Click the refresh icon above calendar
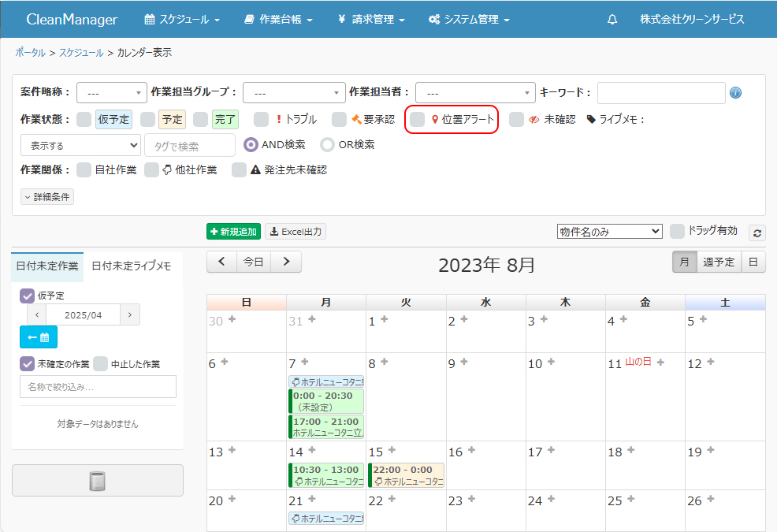Viewport: 777px width, 532px height. pyautogui.click(x=757, y=233)
